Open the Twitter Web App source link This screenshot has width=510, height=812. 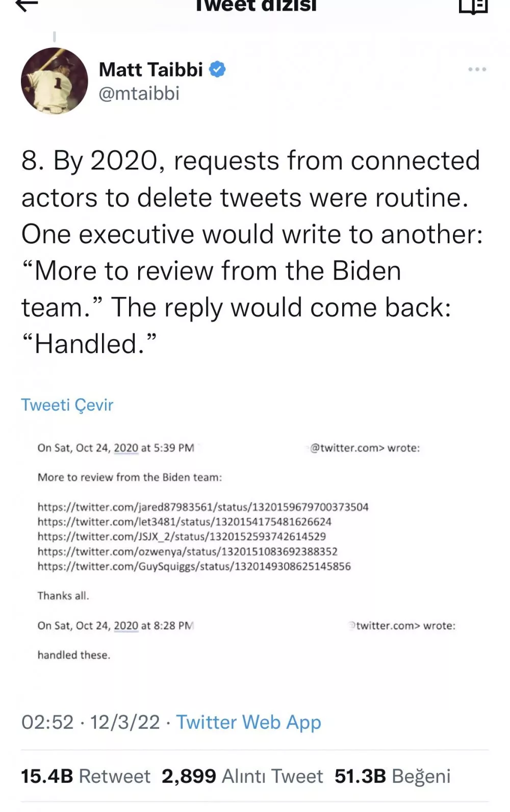(248, 723)
